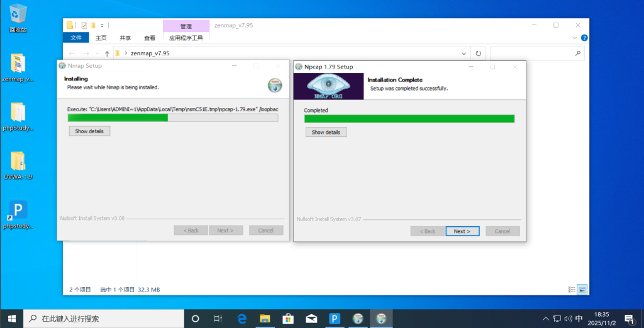Select the phpstudy shortcut icon on the desktop

coord(18,214)
